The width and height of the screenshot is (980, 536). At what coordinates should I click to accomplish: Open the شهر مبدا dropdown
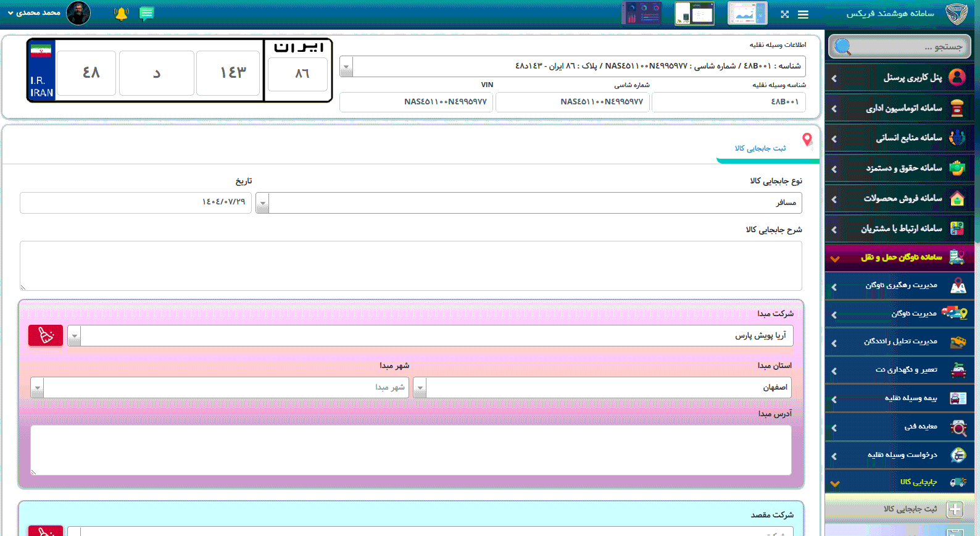click(x=38, y=388)
